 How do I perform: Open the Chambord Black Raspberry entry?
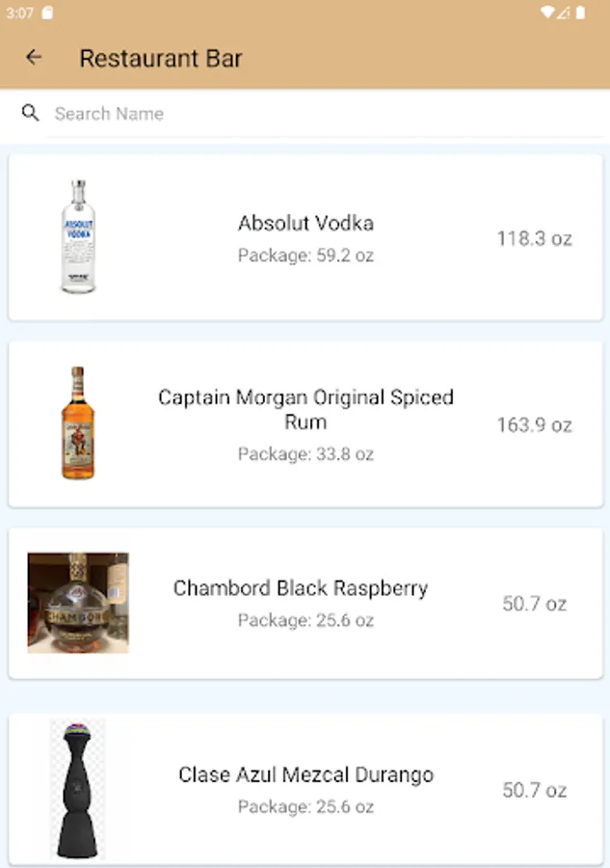[305, 602]
